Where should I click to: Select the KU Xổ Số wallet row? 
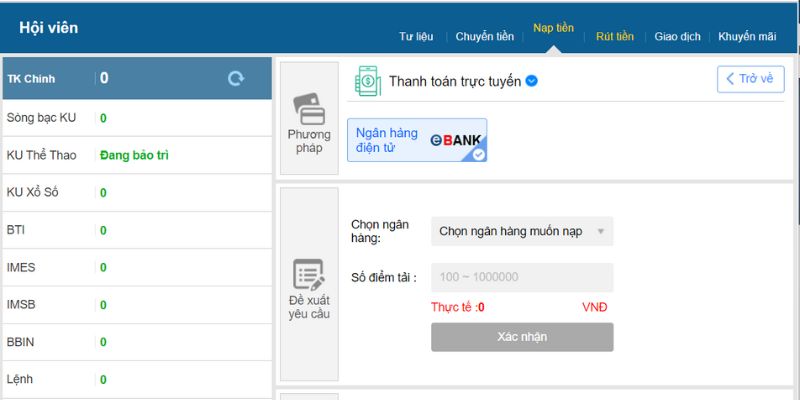(136, 193)
